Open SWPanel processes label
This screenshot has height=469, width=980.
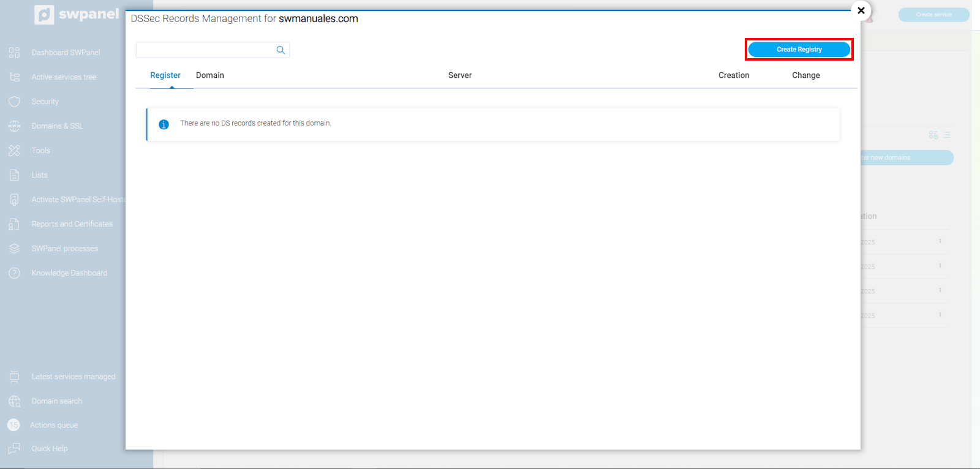[x=65, y=249]
